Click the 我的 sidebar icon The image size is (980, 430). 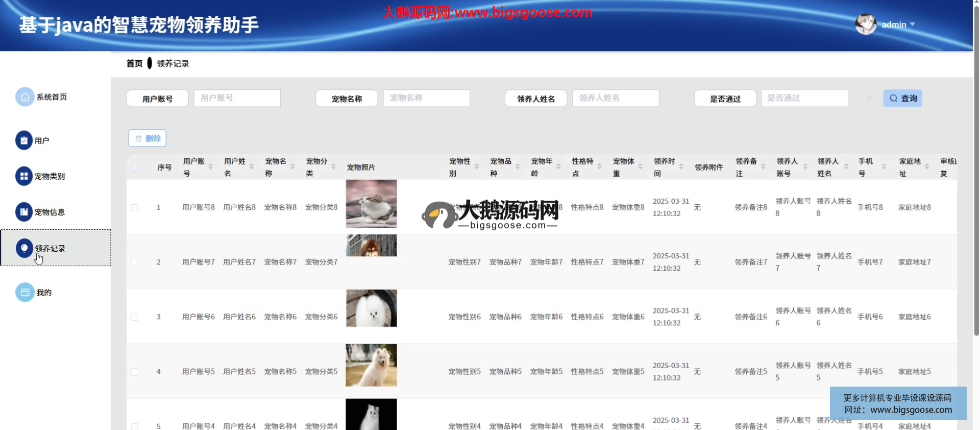click(x=24, y=293)
